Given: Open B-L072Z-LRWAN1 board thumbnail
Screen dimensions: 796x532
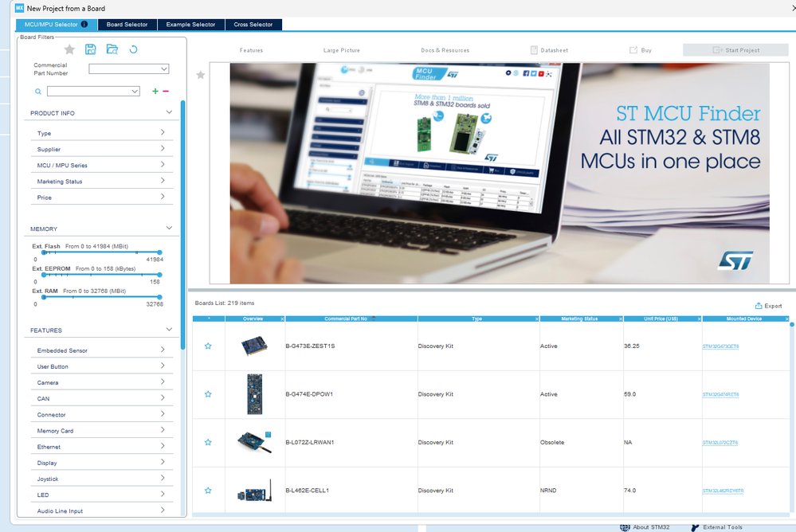Looking at the screenshot, I should pos(255,442).
